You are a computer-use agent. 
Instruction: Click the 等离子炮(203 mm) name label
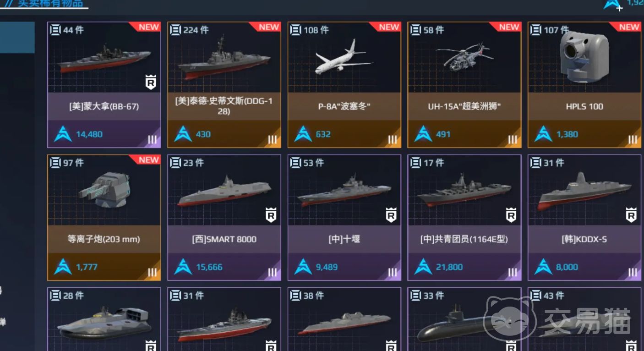(x=104, y=239)
